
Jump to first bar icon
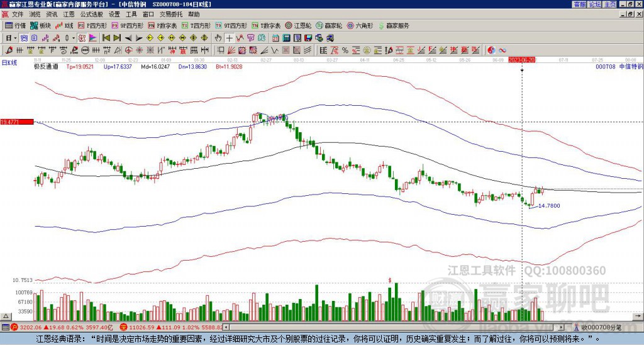(106, 38)
